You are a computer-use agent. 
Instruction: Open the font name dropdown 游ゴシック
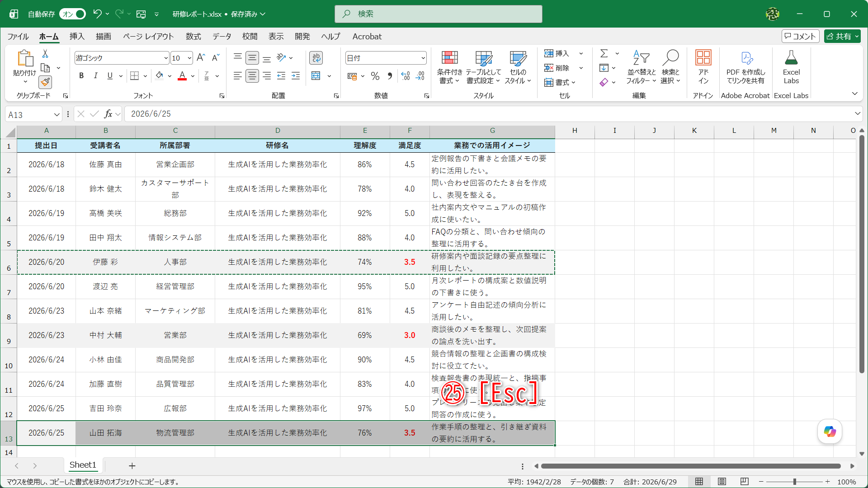coord(166,58)
